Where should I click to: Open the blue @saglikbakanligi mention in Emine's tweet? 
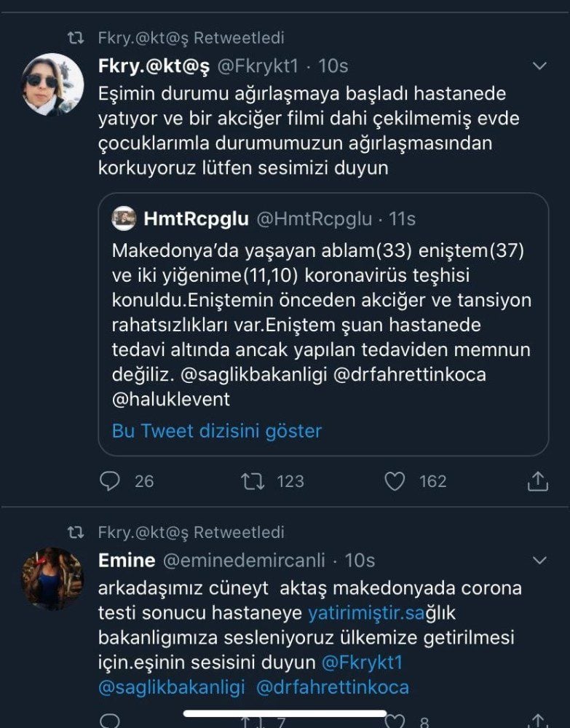172,687
